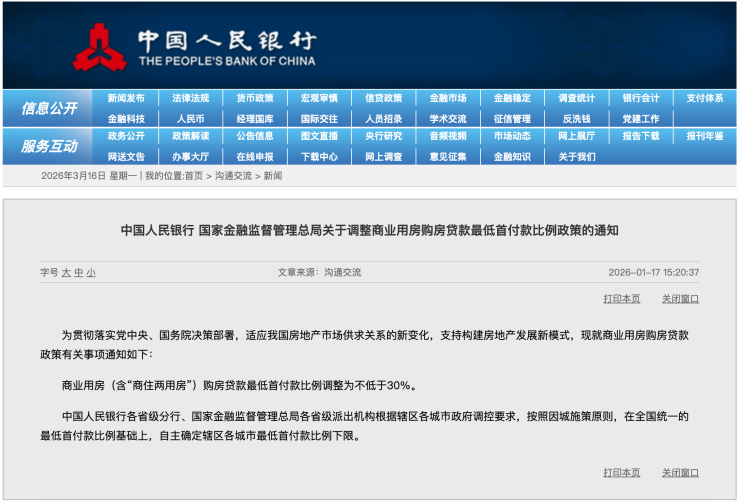Click top 打印本页 print link

(x=621, y=298)
